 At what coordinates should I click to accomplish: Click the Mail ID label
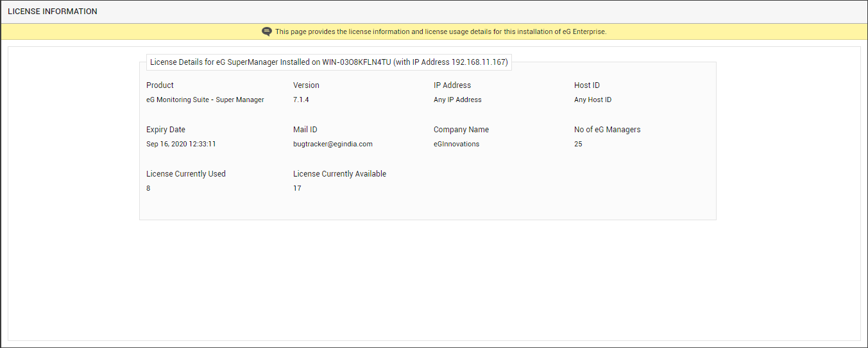(305, 130)
